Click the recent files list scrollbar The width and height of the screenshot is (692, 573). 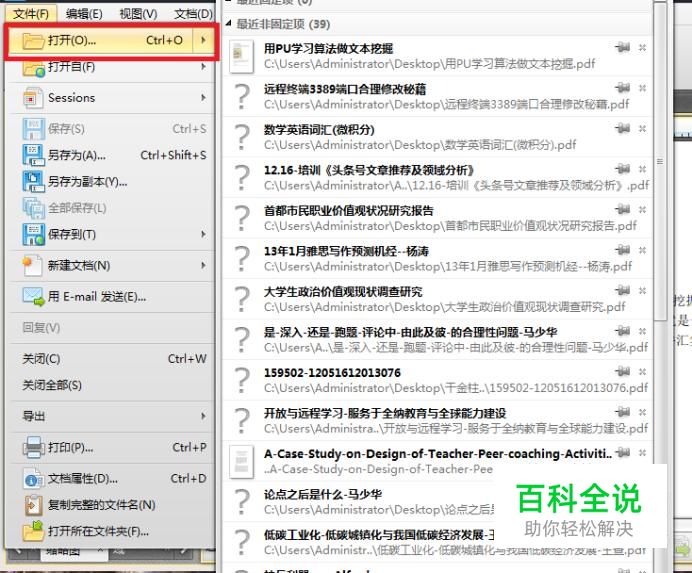click(x=660, y=162)
